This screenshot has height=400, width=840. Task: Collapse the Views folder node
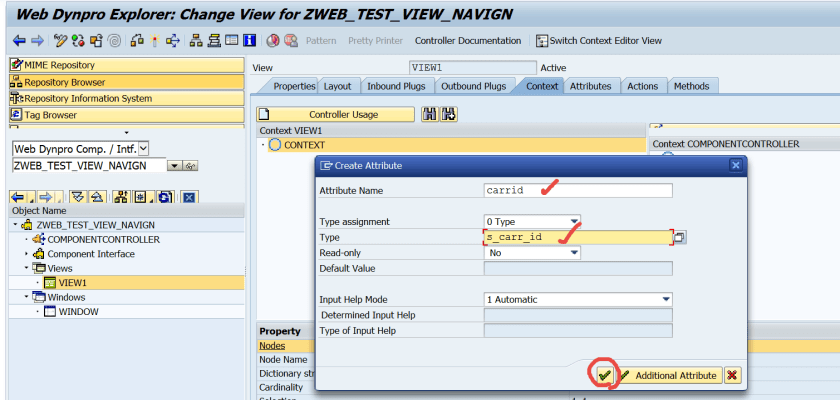point(26,268)
